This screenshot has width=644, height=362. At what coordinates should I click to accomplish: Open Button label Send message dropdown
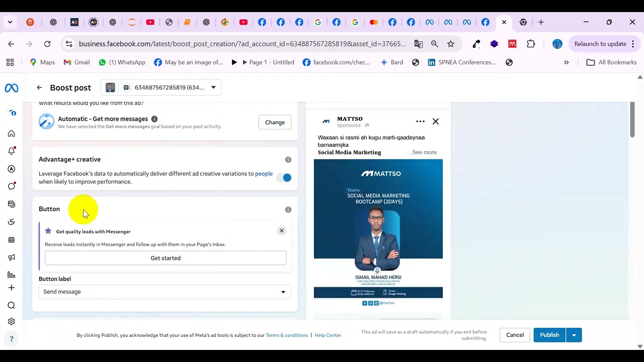[165, 292]
